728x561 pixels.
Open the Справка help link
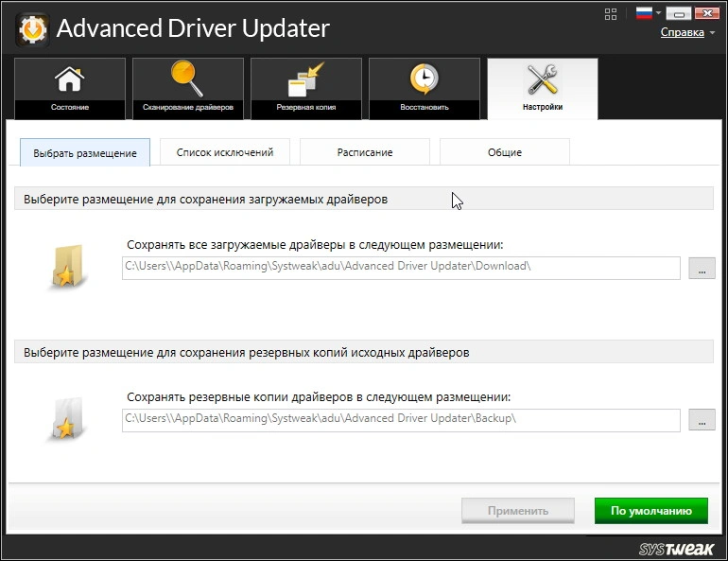682,32
